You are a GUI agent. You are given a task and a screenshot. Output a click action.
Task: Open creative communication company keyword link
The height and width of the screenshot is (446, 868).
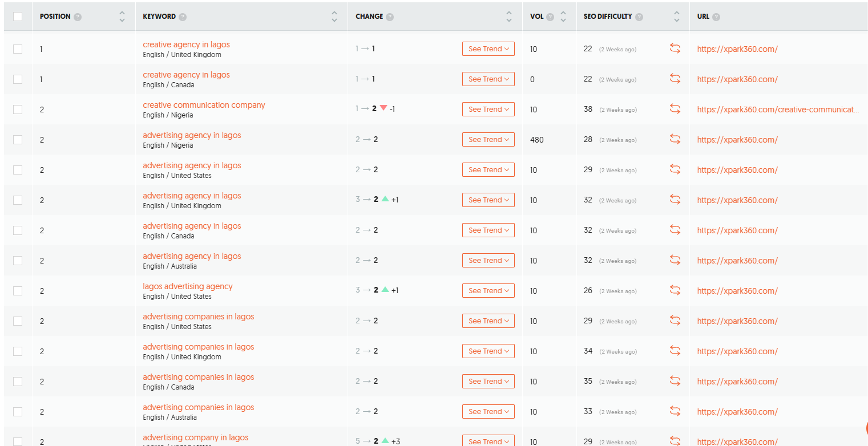tap(204, 105)
